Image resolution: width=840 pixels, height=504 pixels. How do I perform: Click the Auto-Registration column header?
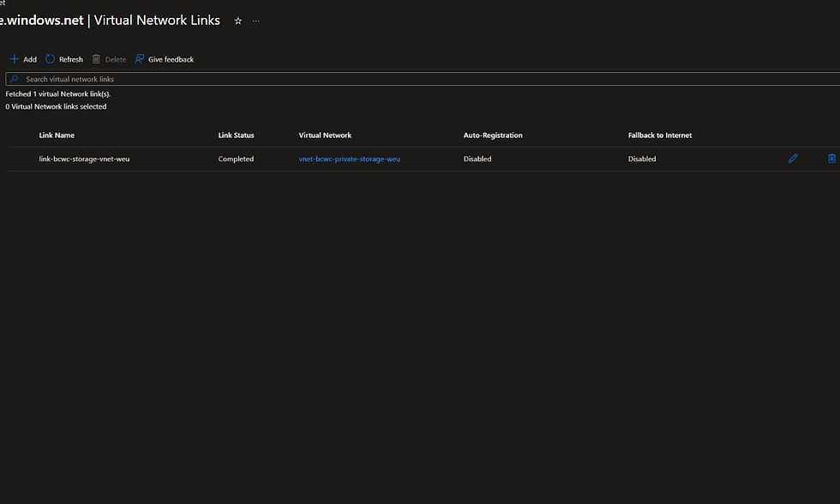493,135
